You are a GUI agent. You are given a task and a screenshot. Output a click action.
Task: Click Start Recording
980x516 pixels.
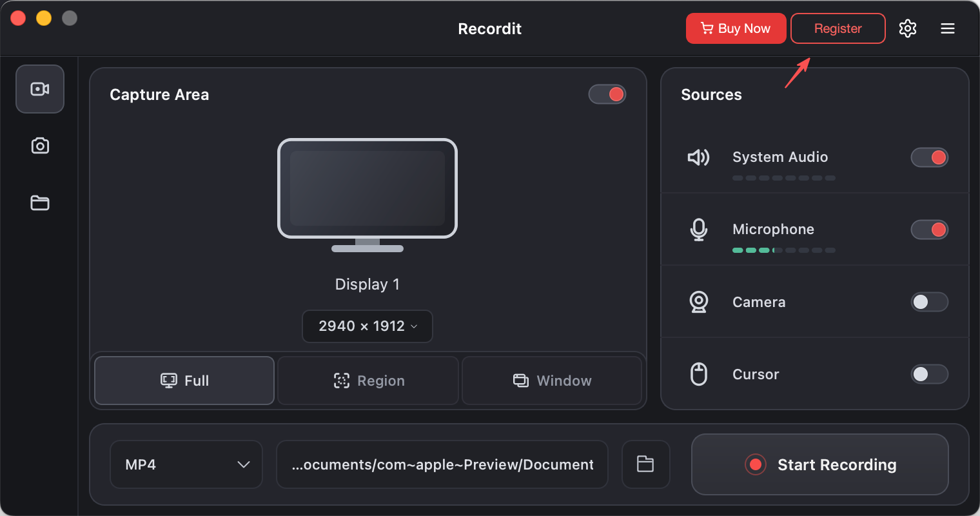coord(820,464)
